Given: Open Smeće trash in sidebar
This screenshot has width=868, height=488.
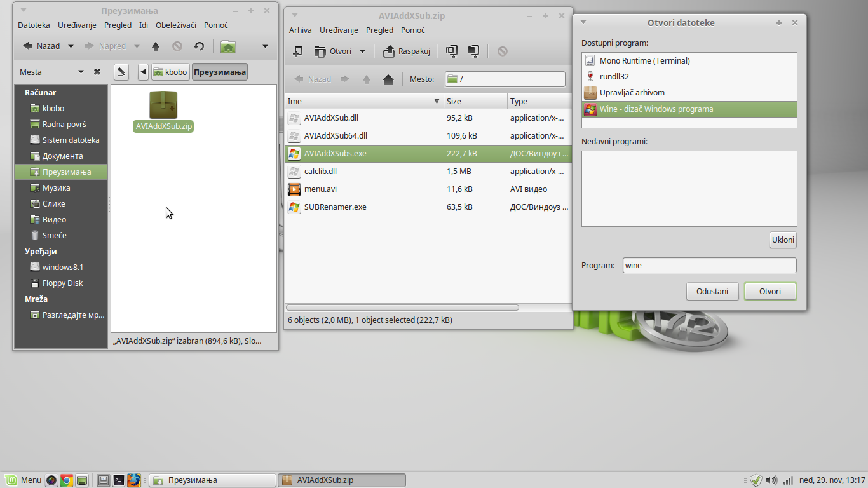Looking at the screenshot, I should pos(61,236).
